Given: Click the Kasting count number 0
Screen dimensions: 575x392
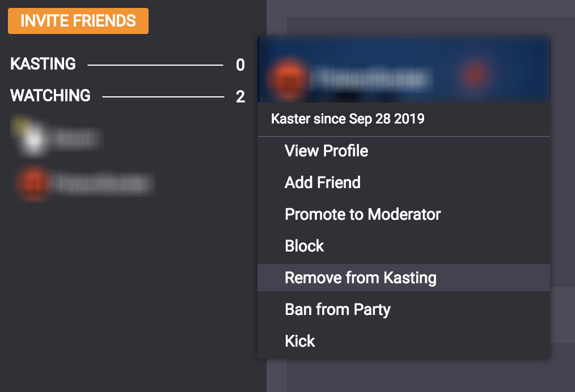Looking at the screenshot, I should point(240,65).
